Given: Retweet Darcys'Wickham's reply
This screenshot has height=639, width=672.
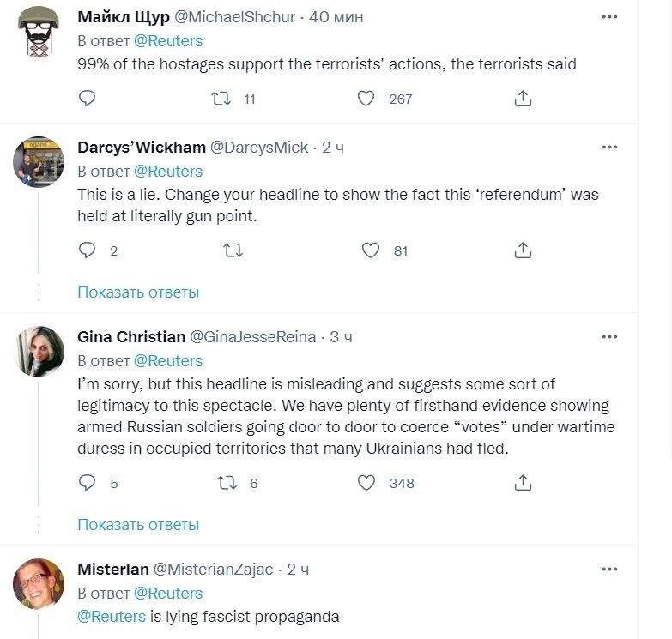Looking at the screenshot, I should [233, 250].
